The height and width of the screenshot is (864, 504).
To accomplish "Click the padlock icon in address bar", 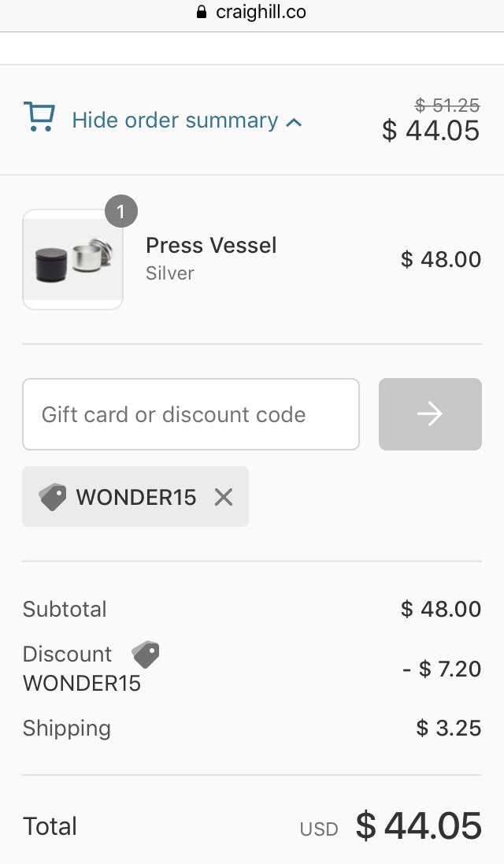I will click(x=201, y=13).
